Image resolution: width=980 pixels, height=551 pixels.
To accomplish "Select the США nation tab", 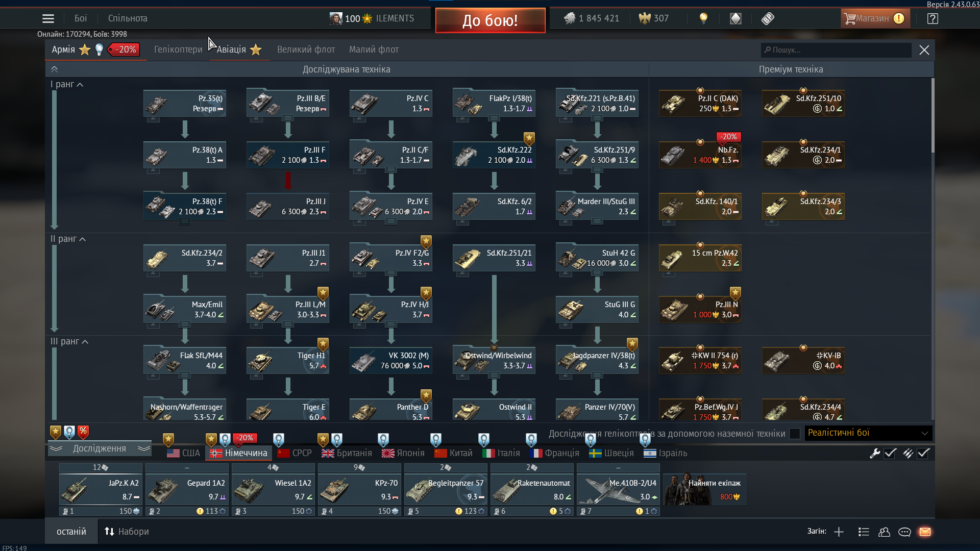I will pos(184,453).
